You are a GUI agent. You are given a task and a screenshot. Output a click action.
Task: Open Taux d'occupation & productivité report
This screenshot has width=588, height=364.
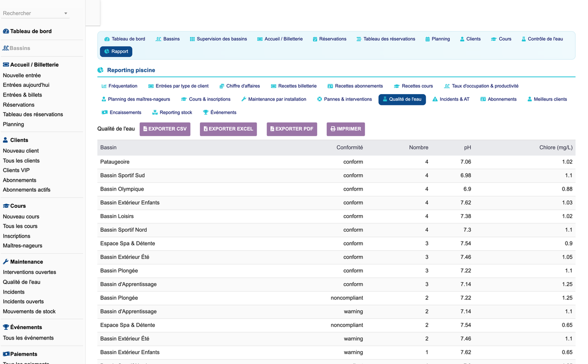tap(481, 86)
